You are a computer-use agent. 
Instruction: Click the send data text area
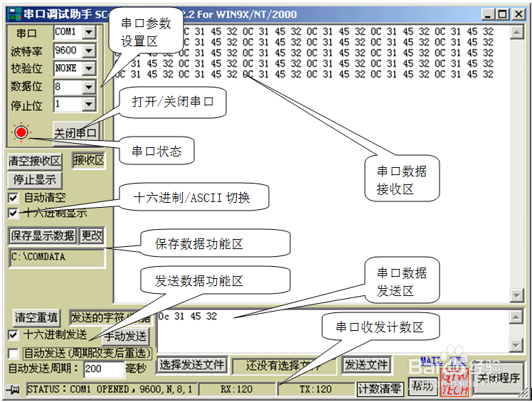pyautogui.click(x=333, y=331)
